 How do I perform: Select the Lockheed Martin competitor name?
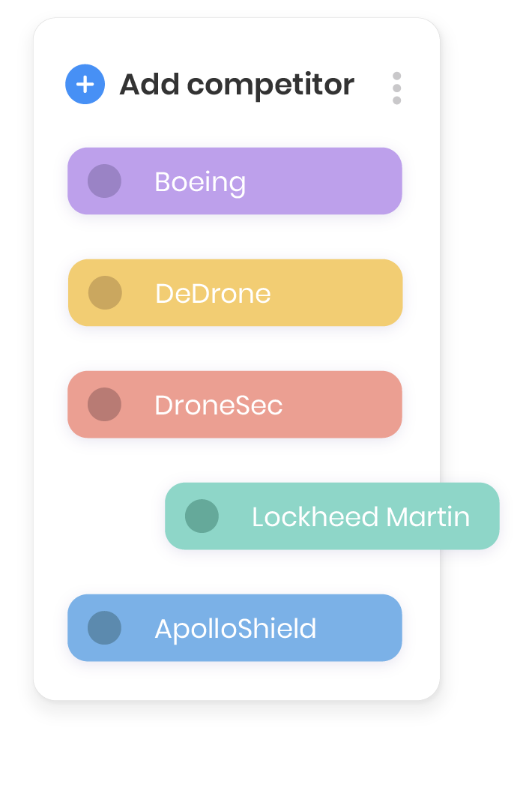click(x=360, y=517)
